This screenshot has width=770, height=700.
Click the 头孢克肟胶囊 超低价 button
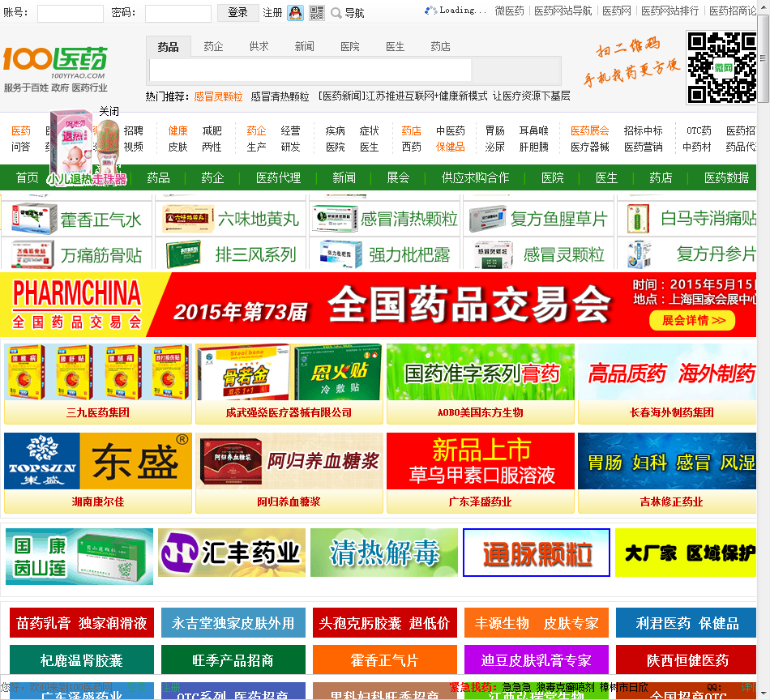[x=384, y=623]
